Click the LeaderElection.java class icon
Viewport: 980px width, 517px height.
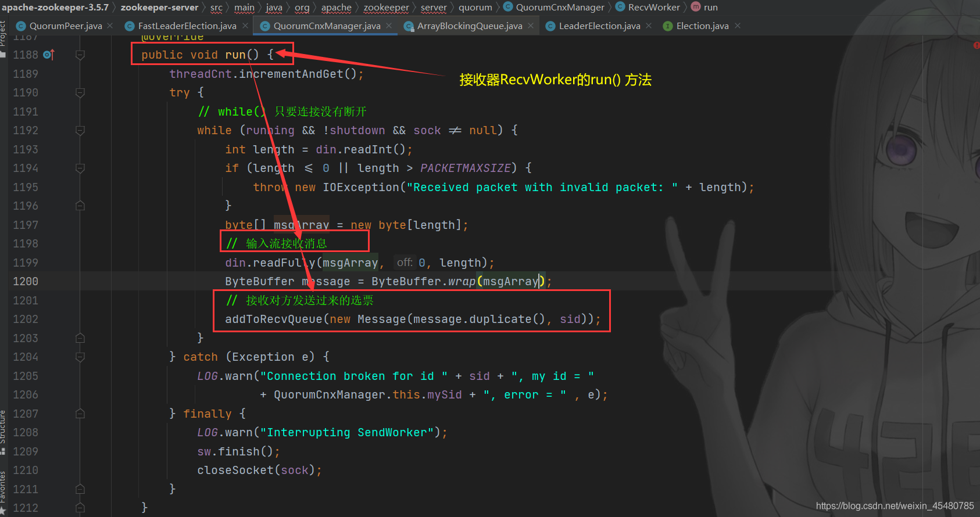coord(550,26)
